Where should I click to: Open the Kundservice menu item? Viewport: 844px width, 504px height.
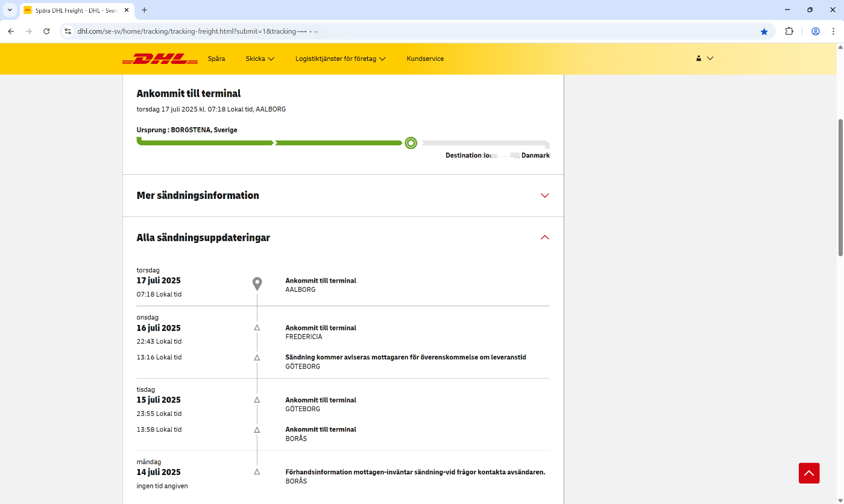(425, 58)
